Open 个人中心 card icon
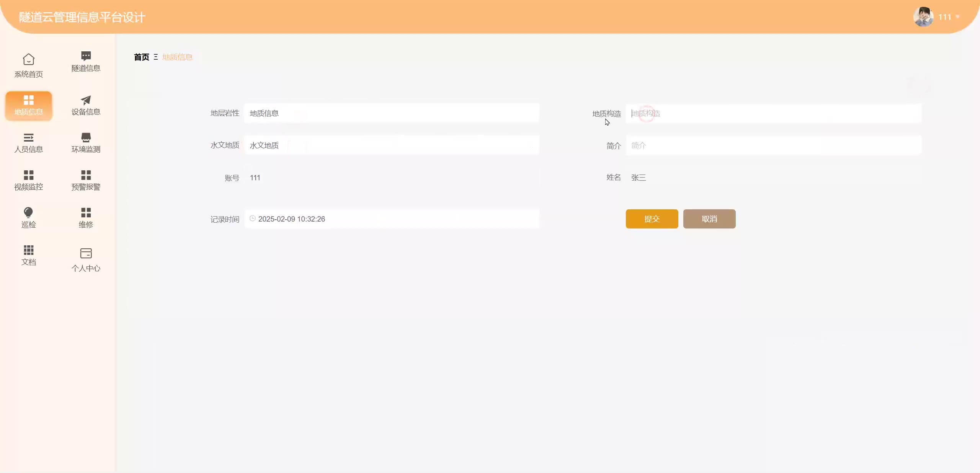Viewport: 980px width, 473px height. click(x=86, y=253)
